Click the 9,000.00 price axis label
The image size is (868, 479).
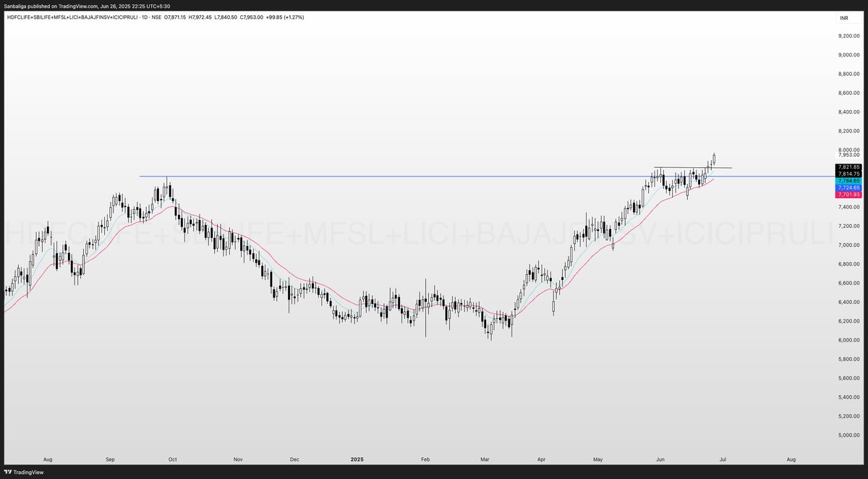pyautogui.click(x=849, y=55)
